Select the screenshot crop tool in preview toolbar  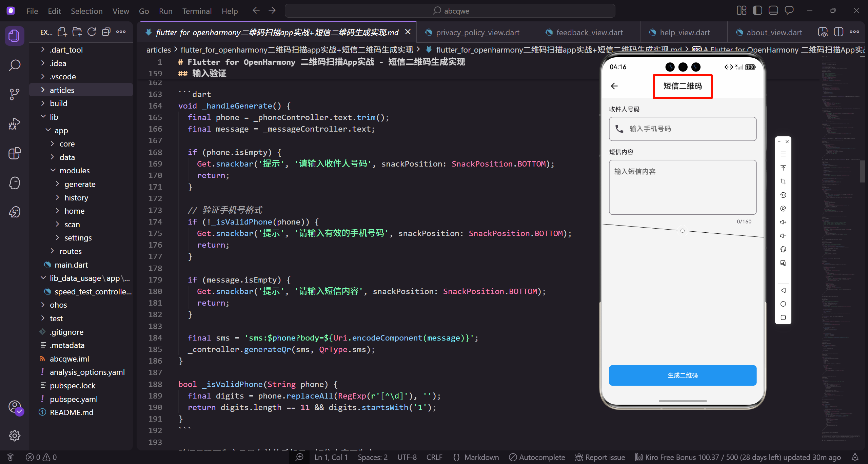[x=783, y=181]
